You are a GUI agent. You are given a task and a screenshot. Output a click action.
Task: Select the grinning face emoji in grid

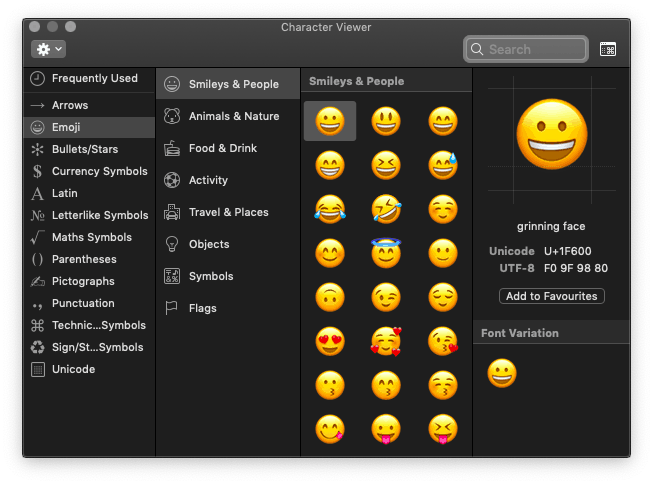tap(330, 121)
